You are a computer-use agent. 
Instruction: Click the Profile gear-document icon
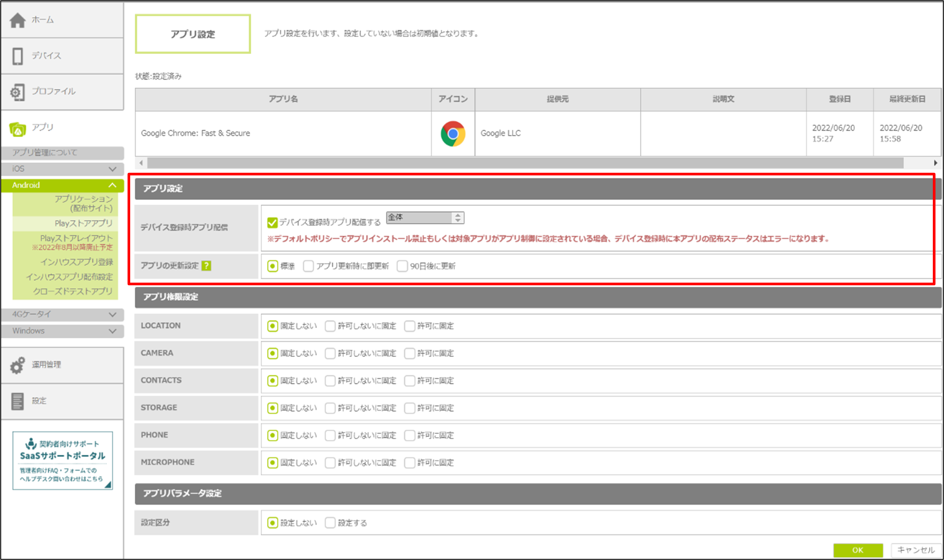click(17, 92)
